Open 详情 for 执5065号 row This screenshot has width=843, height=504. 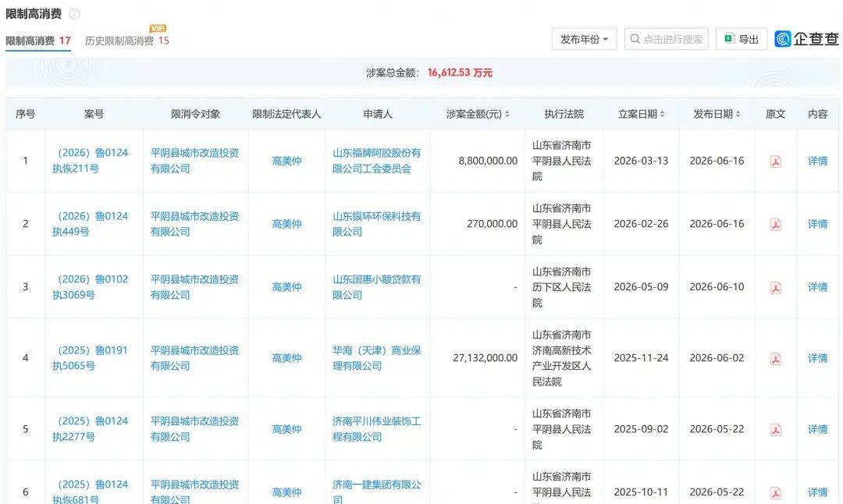point(817,358)
